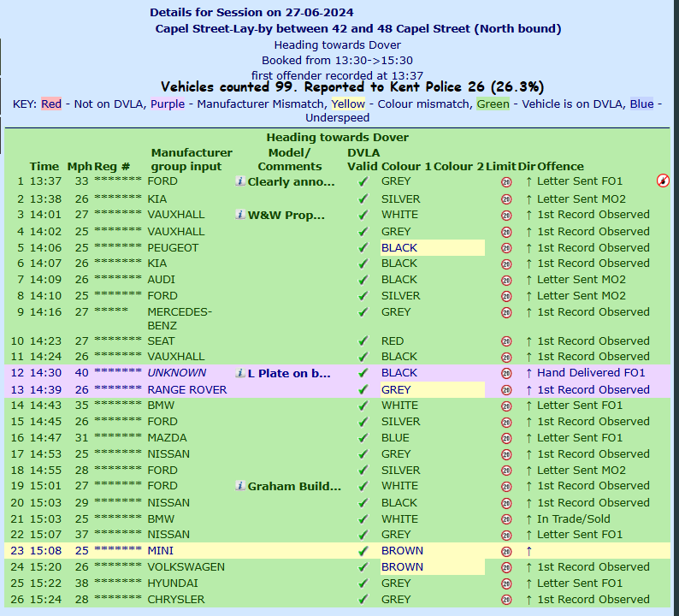Click the 'Offence' column header

coord(560,166)
